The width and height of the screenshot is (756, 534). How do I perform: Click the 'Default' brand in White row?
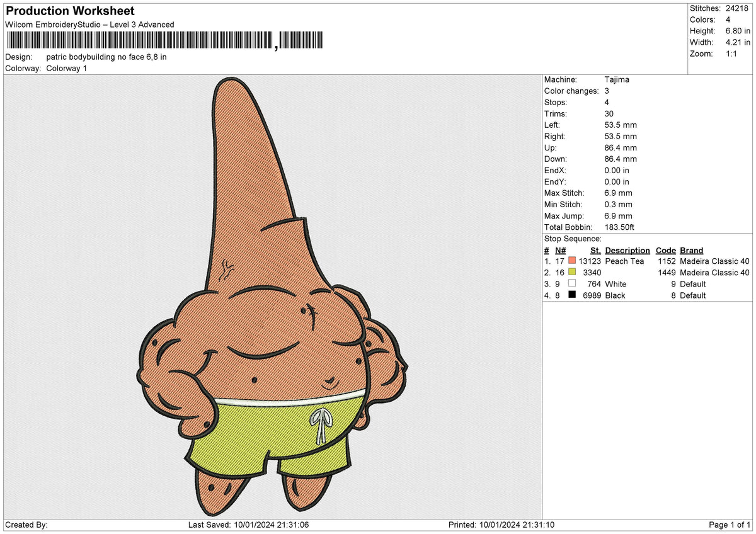pyautogui.click(x=693, y=284)
